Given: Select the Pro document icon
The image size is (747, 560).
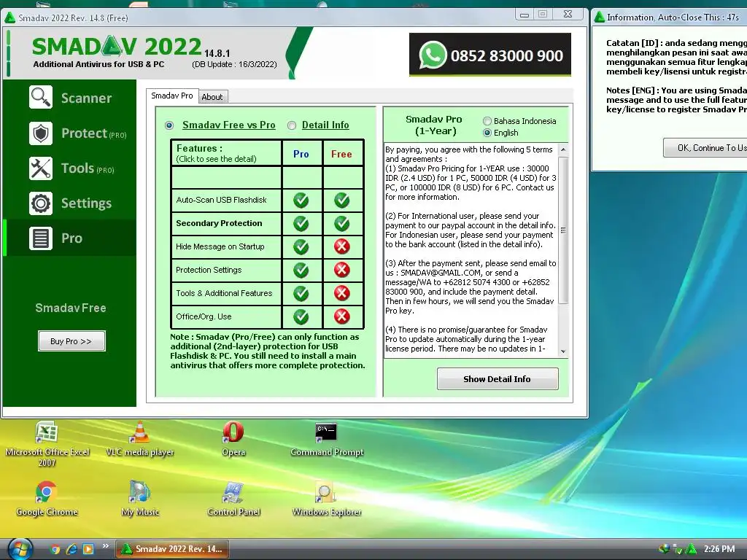Looking at the screenshot, I should 41,238.
